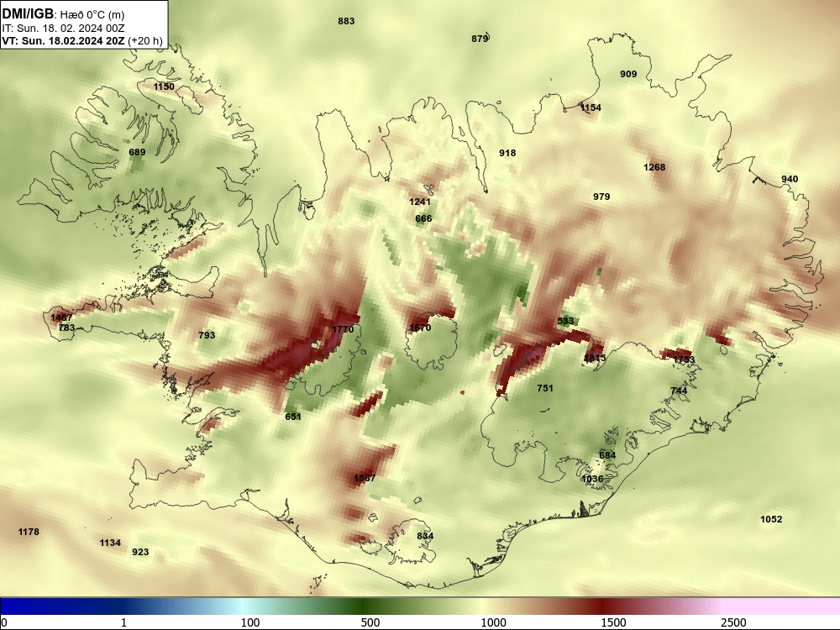
Task: Select the 909 value in the northeast
Action: tap(628, 74)
